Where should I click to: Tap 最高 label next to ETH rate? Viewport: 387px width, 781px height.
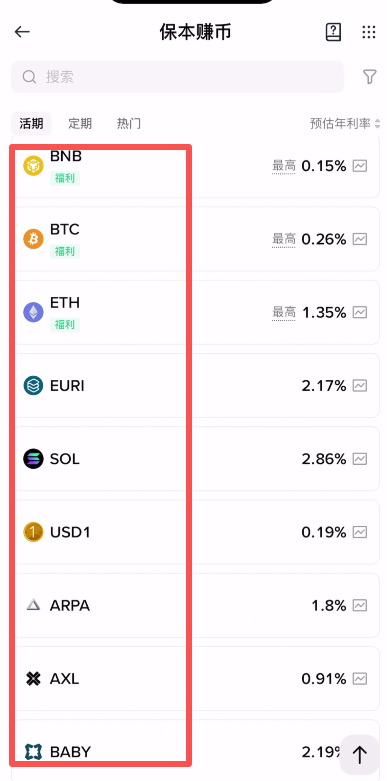click(x=284, y=313)
